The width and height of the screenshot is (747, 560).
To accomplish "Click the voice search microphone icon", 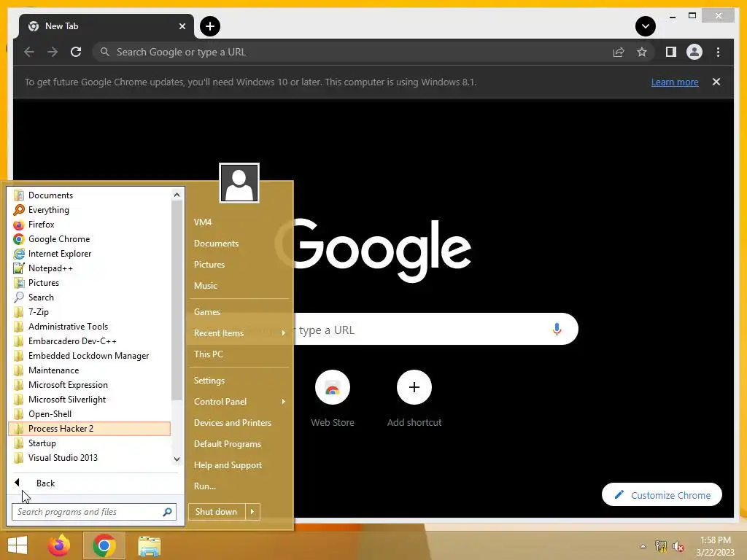I will [x=557, y=329].
